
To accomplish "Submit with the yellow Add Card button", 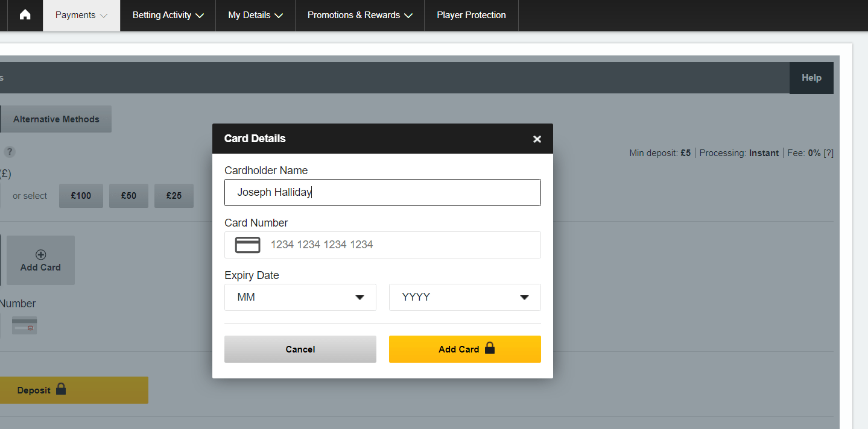I will (x=464, y=349).
